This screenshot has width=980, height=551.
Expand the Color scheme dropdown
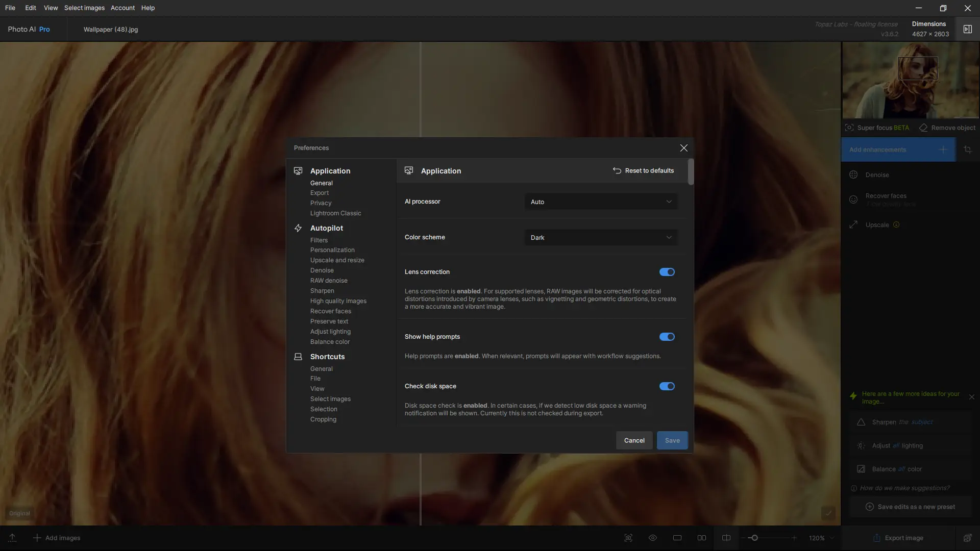point(601,238)
